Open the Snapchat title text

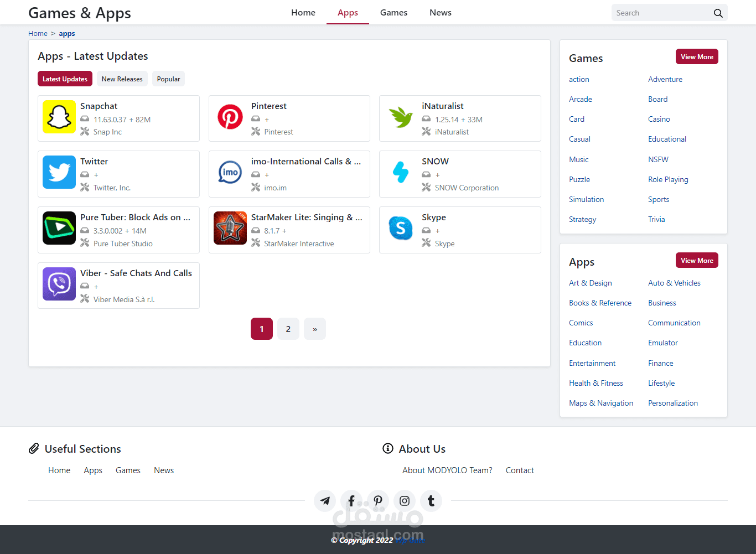99,106
